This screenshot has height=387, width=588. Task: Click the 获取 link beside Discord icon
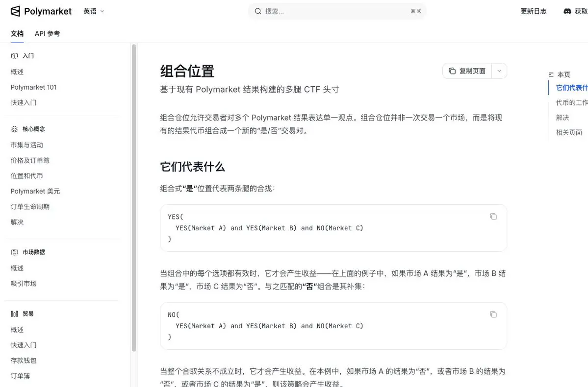pos(581,11)
